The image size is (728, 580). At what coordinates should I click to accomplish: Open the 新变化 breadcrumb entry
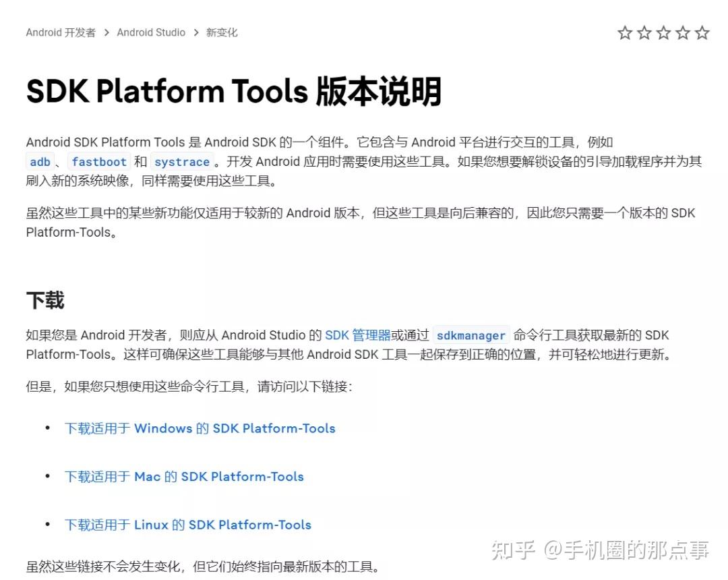pos(222,32)
